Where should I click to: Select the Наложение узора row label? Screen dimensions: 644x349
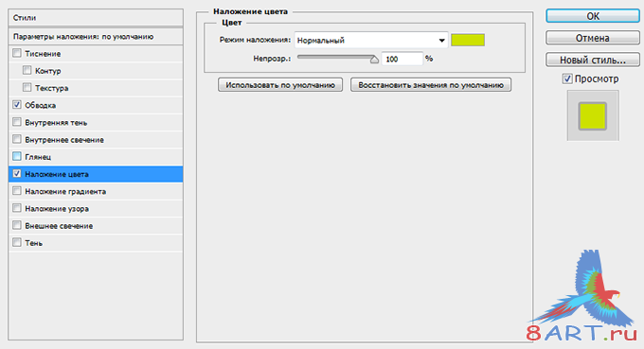(57, 209)
